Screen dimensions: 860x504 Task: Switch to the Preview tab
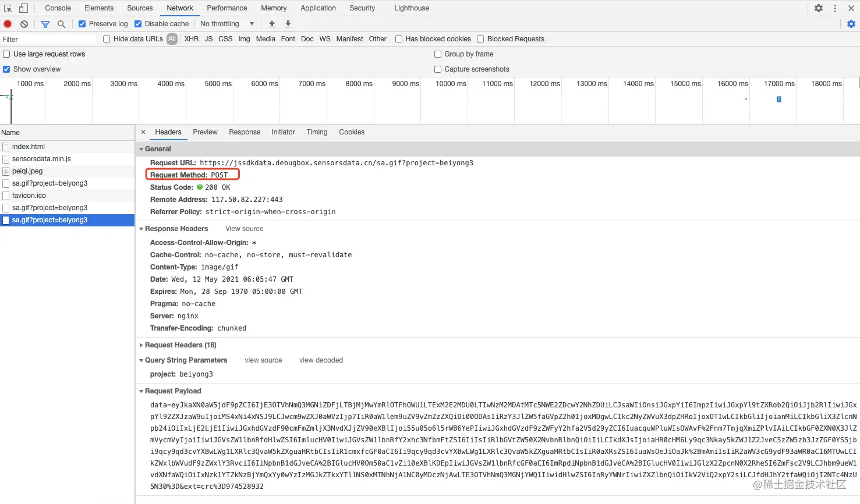[205, 132]
